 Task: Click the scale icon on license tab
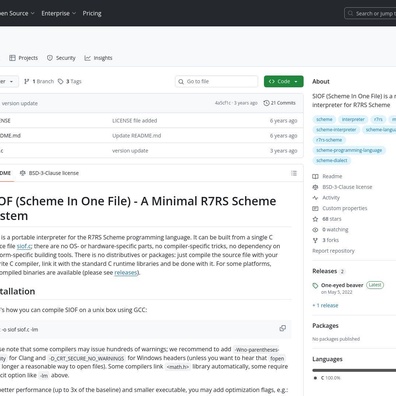pyautogui.click(x=23, y=173)
